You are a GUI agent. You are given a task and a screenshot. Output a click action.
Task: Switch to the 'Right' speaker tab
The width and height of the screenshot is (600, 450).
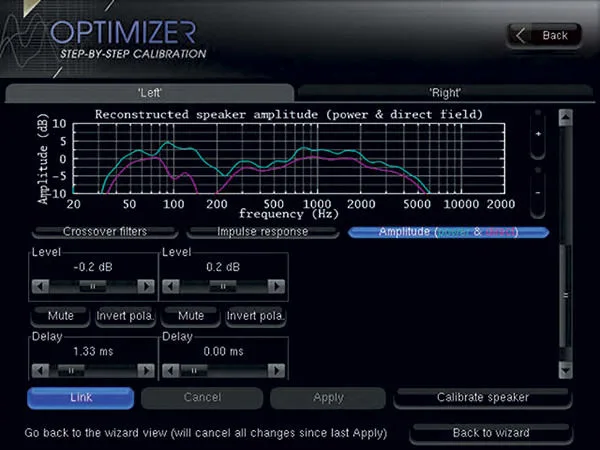[x=445, y=93]
